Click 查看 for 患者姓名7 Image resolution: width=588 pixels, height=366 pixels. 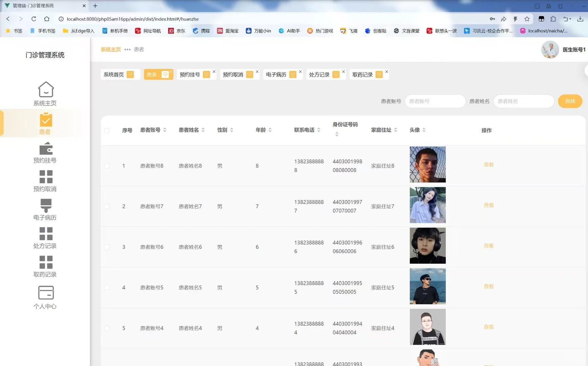point(488,205)
